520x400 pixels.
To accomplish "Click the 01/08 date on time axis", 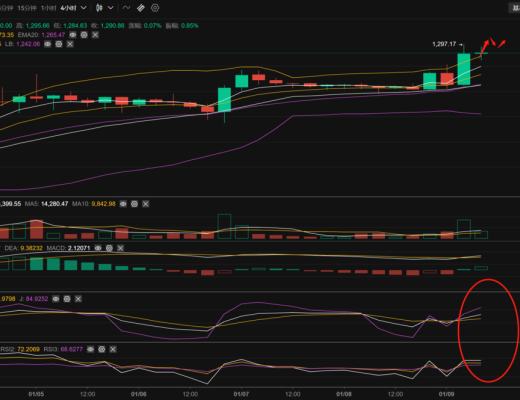I will tap(344, 394).
